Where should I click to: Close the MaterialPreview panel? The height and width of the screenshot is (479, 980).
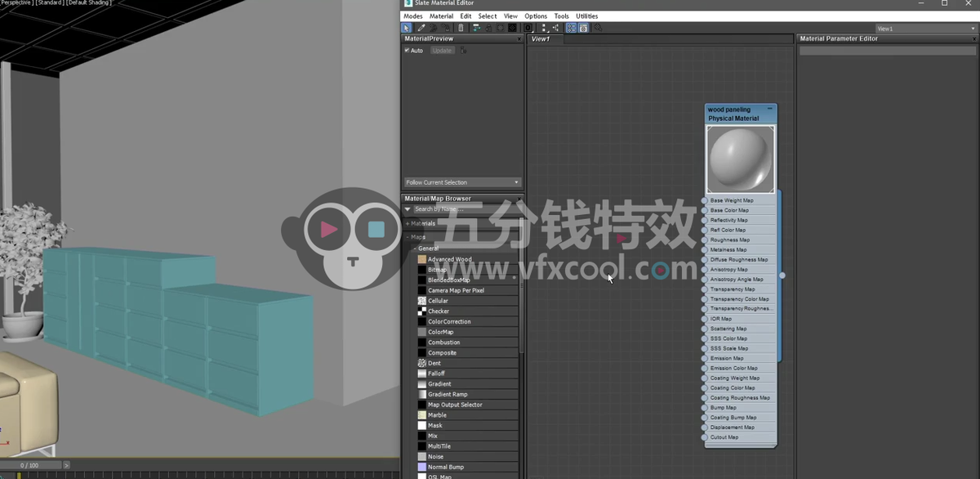519,38
